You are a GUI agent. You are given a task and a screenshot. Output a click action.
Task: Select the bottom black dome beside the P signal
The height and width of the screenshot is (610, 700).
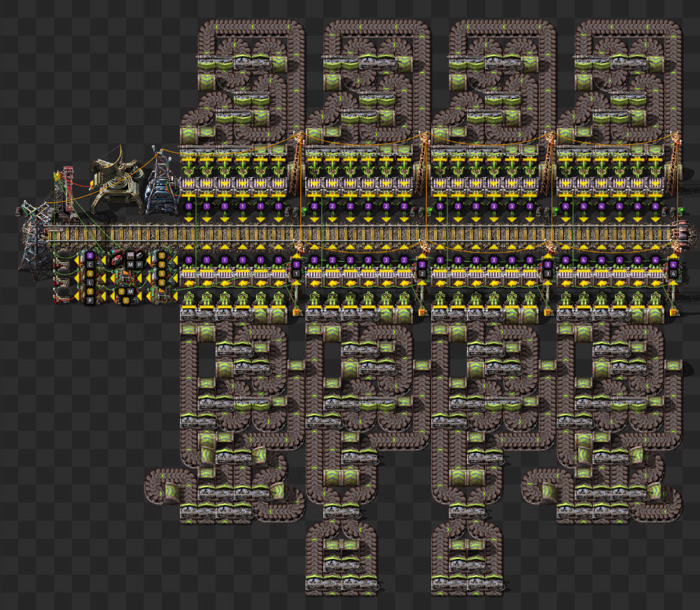(x=64, y=290)
